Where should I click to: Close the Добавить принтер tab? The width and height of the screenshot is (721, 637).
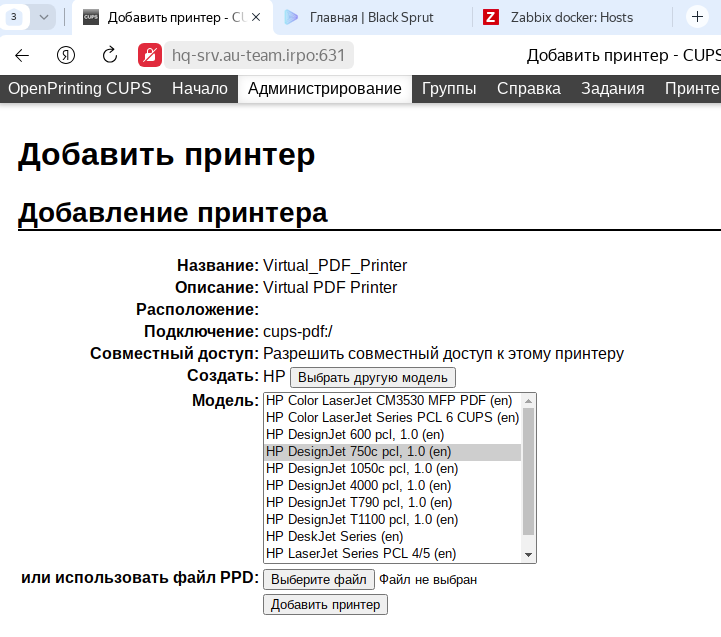[x=256, y=17]
